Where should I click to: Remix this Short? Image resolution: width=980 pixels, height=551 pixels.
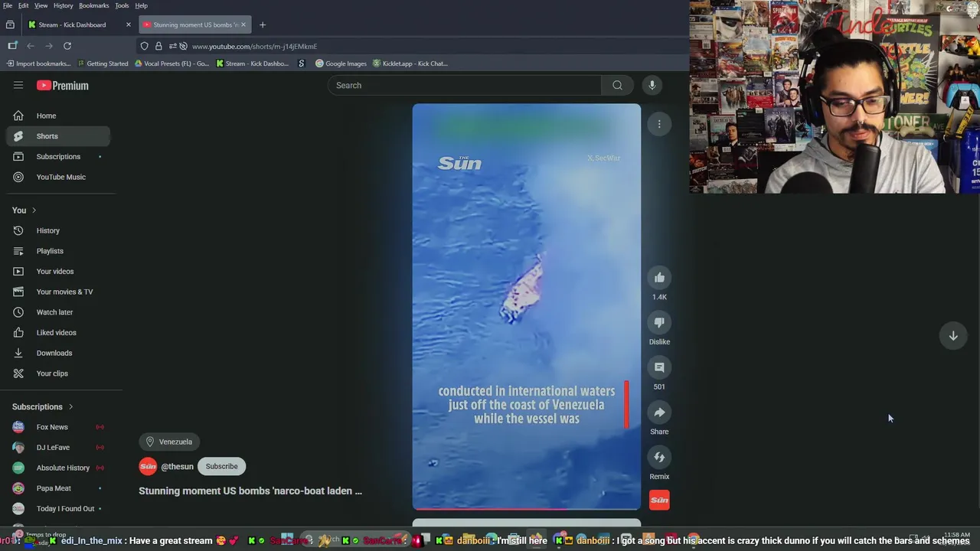click(659, 458)
